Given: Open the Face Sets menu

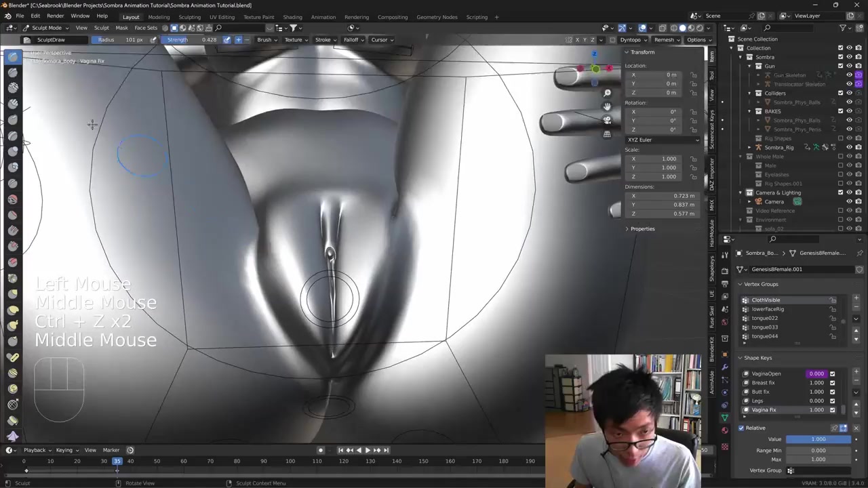Looking at the screenshot, I should click(146, 28).
